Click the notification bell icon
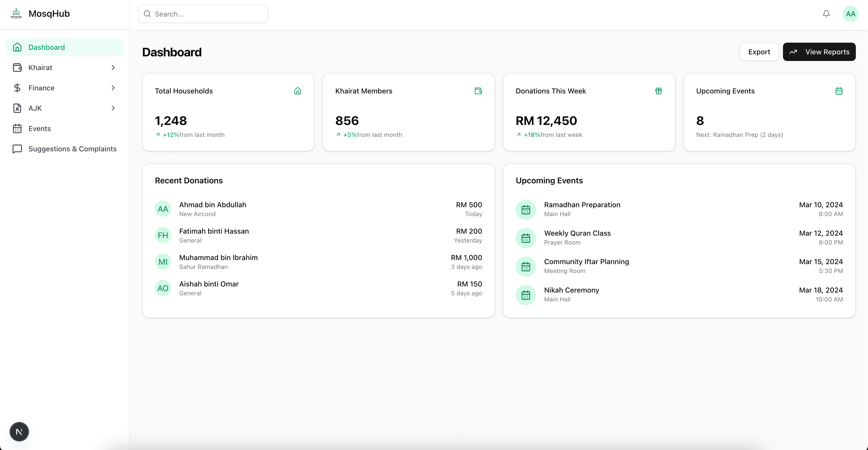The image size is (868, 450). [x=826, y=14]
